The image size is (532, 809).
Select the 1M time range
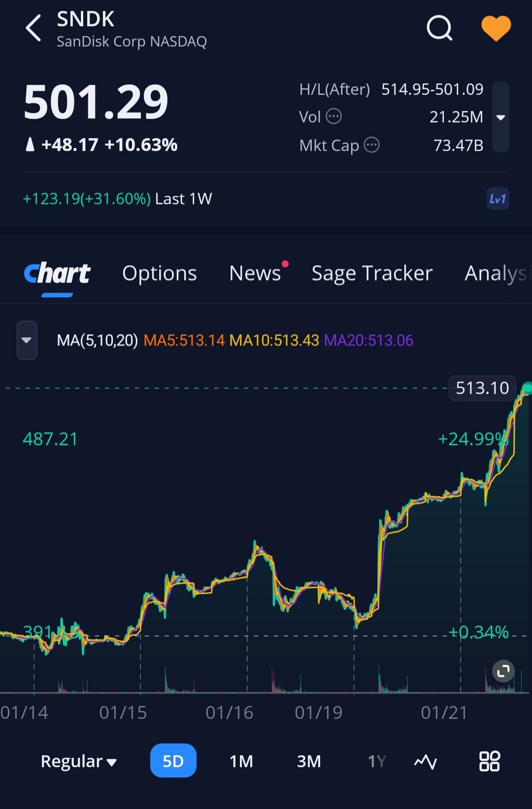[x=241, y=761]
